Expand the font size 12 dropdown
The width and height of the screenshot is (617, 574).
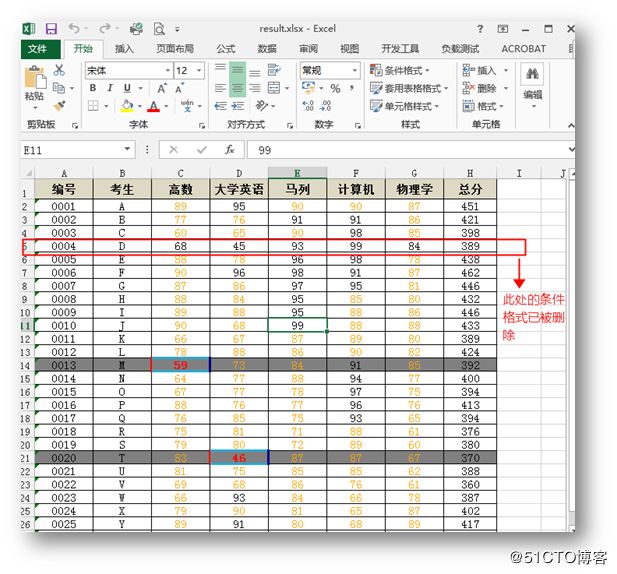[x=199, y=70]
